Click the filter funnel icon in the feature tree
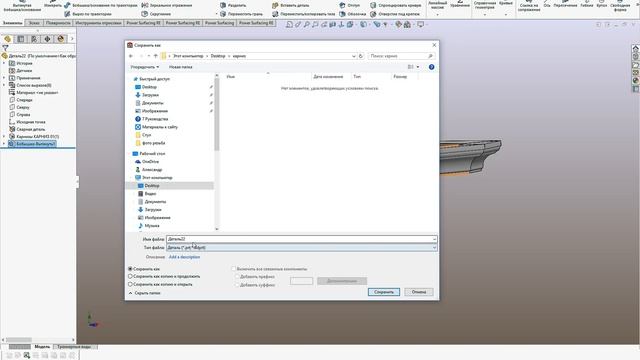This screenshot has width=640, height=360. (x=5, y=48)
